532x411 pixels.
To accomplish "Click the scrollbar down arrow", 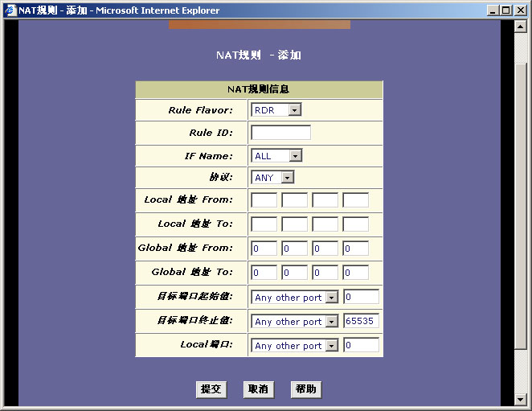I will 521,399.
